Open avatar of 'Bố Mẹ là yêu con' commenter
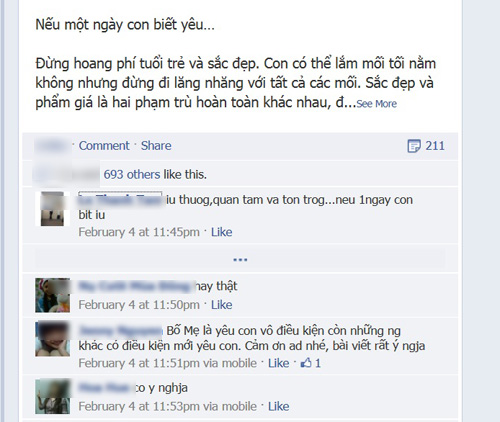 click(x=52, y=339)
